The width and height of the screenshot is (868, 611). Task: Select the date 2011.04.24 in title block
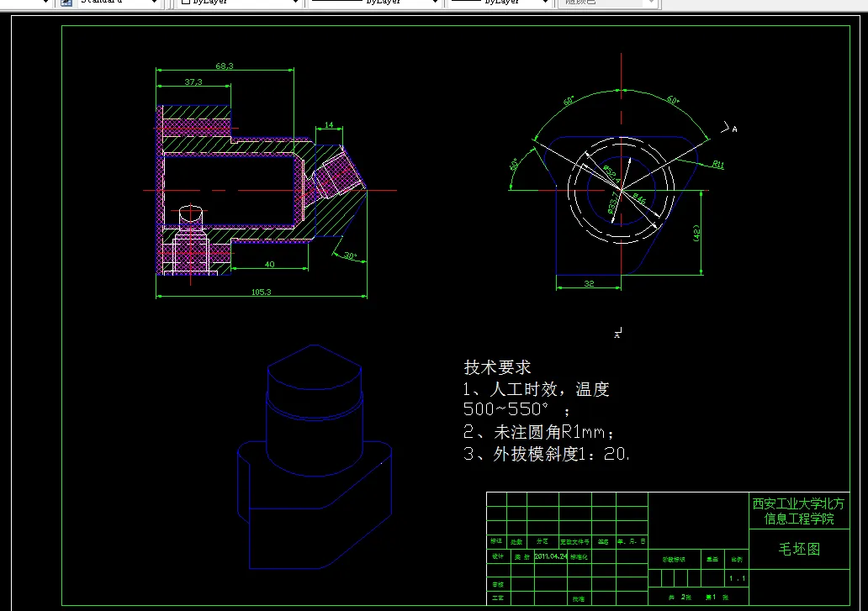tap(551, 556)
